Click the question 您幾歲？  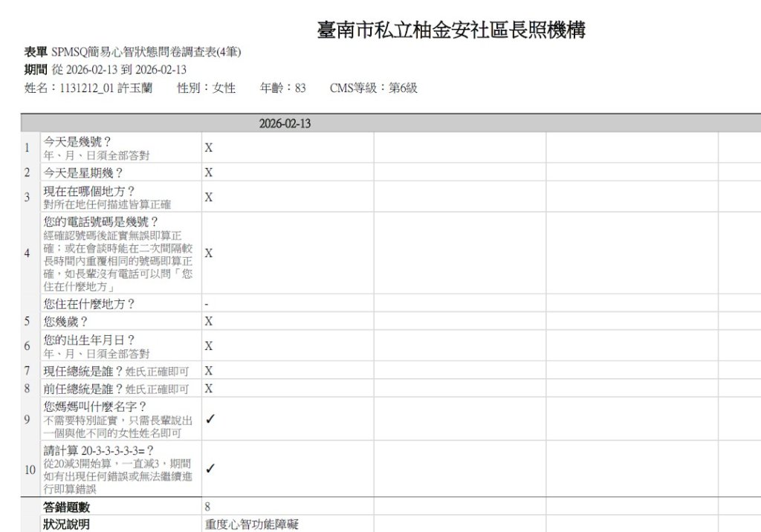tap(66, 322)
